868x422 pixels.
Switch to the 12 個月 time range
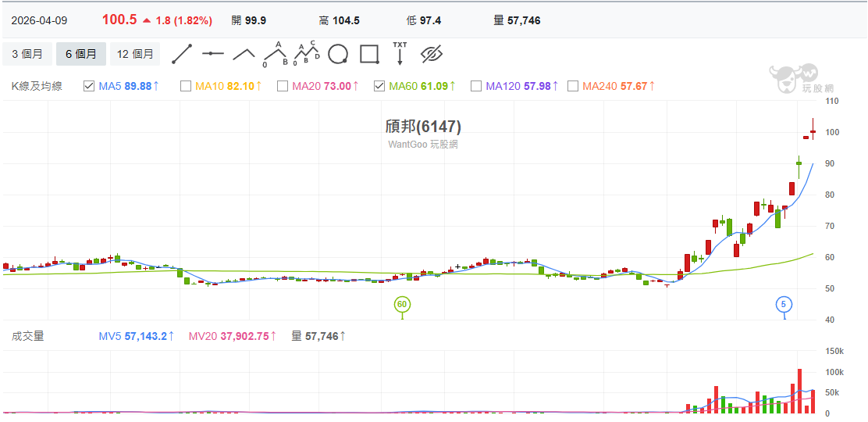[135, 54]
